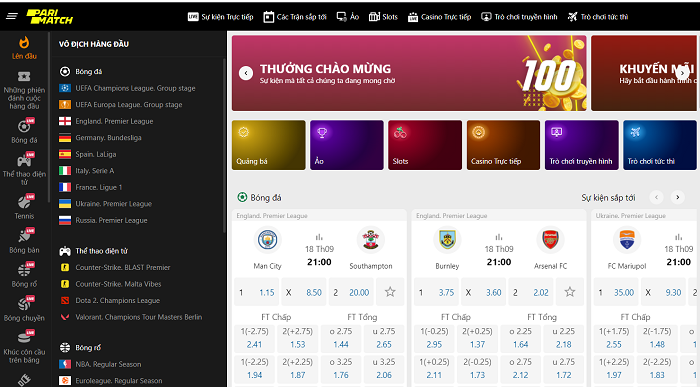Bet on Arsenal FC win 2.02

tap(531, 292)
